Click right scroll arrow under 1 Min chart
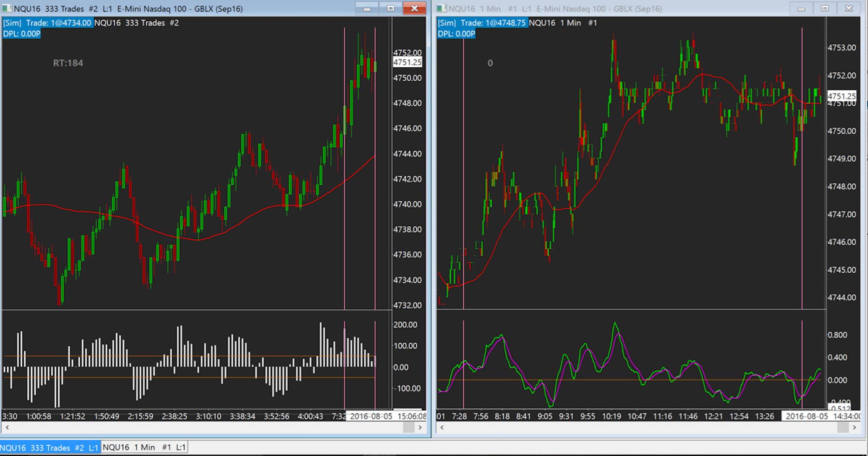 pos(854,427)
